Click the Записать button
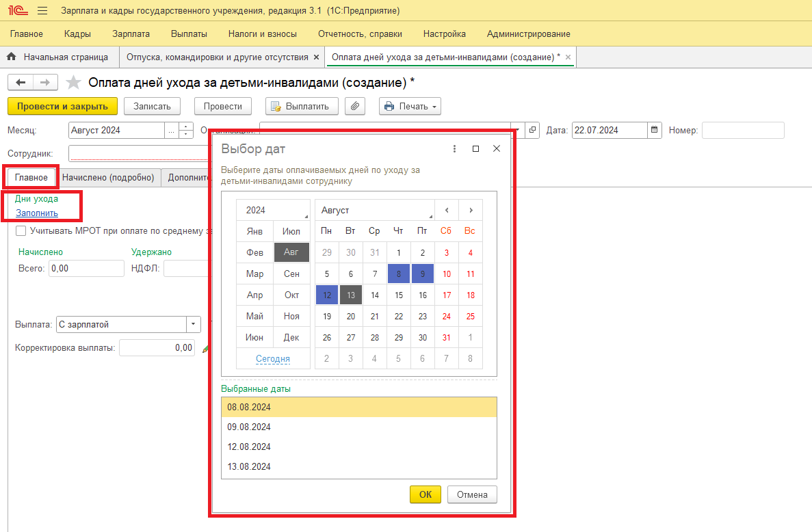Viewport: 812px width, 532px height. coord(153,106)
